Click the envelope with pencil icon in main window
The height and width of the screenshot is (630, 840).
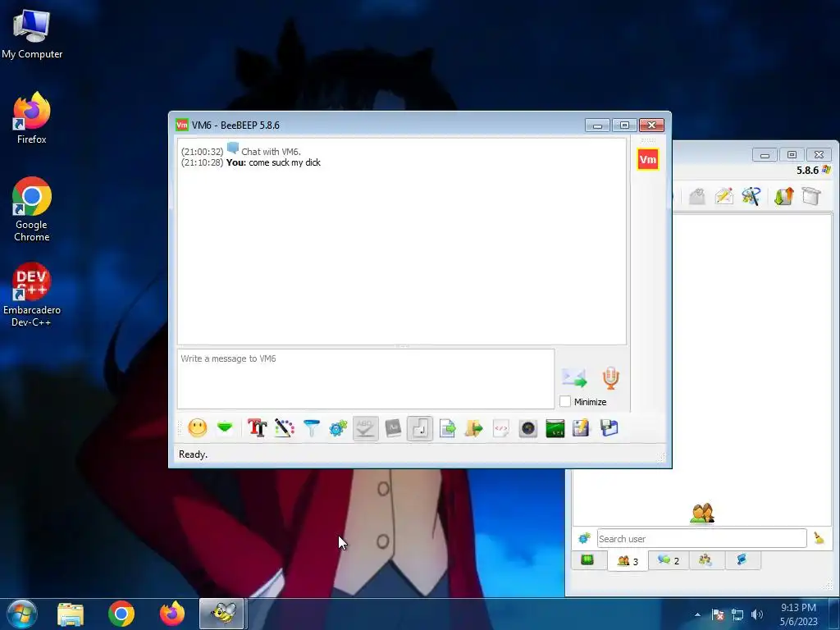[x=724, y=196]
